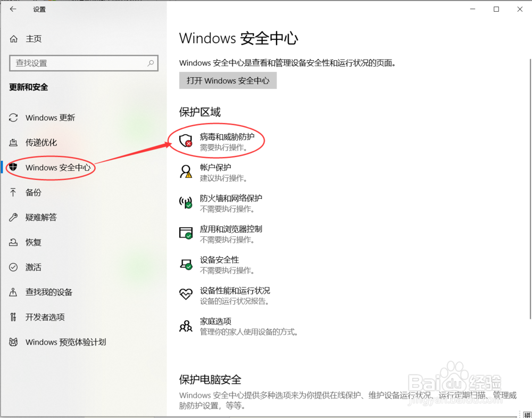Click the 帐户保护 person warning icon
The height and width of the screenshot is (418, 532).
186,171
